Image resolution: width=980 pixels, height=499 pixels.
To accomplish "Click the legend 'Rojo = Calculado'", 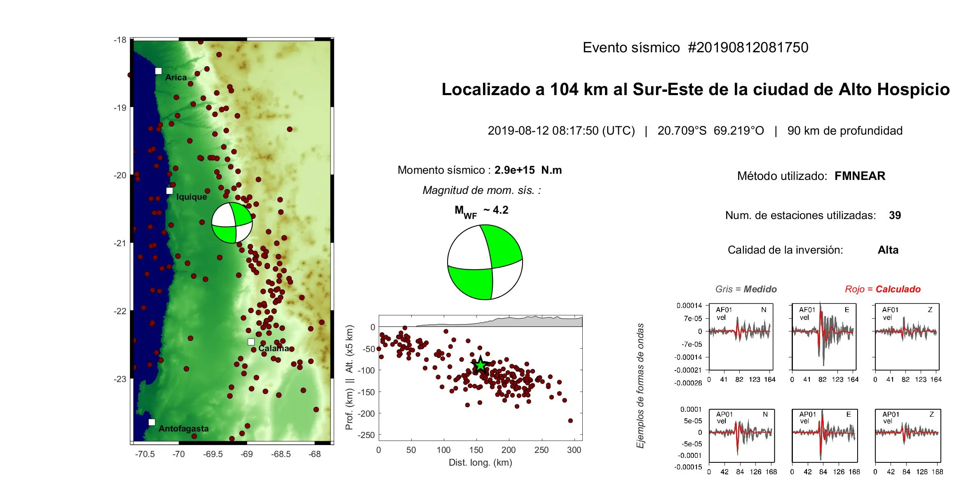I will [883, 289].
